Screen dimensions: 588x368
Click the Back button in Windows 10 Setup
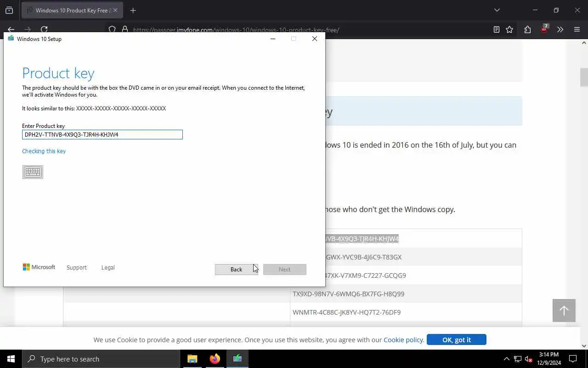click(x=236, y=270)
